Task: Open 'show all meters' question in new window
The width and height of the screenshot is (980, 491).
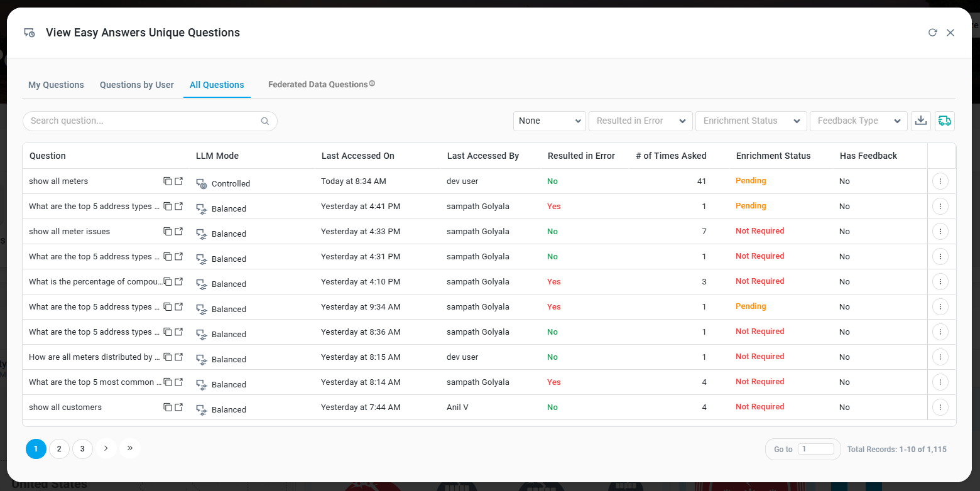Action: 179,181
